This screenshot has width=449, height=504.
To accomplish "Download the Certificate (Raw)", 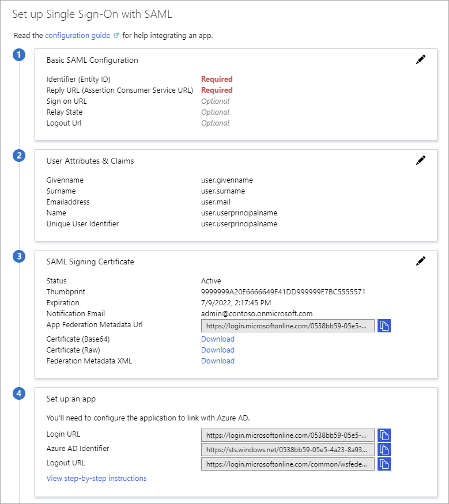I will click(218, 350).
